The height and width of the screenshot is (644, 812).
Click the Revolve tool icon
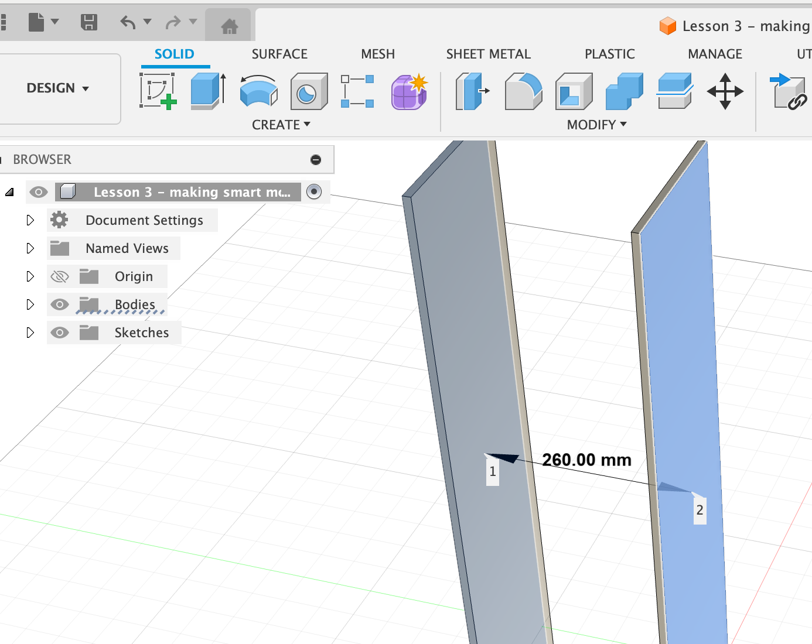(258, 91)
